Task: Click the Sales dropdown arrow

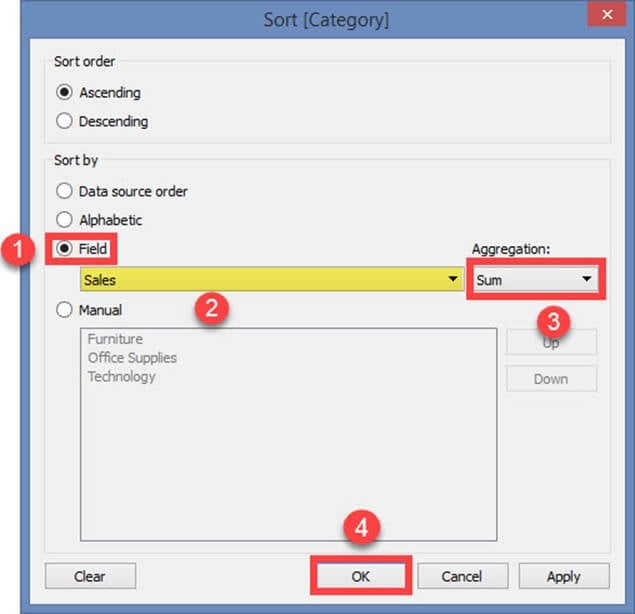Action: (x=453, y=281)
